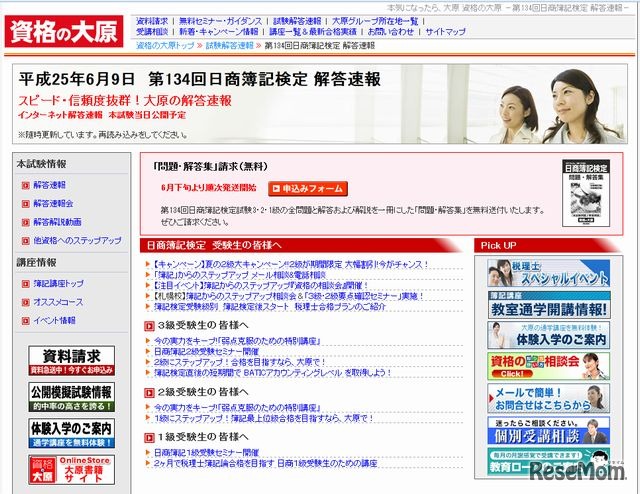640x494 pixels.
Task: Open Pick UP 体験入学のご案内 banner
Action: coord(549,335)
